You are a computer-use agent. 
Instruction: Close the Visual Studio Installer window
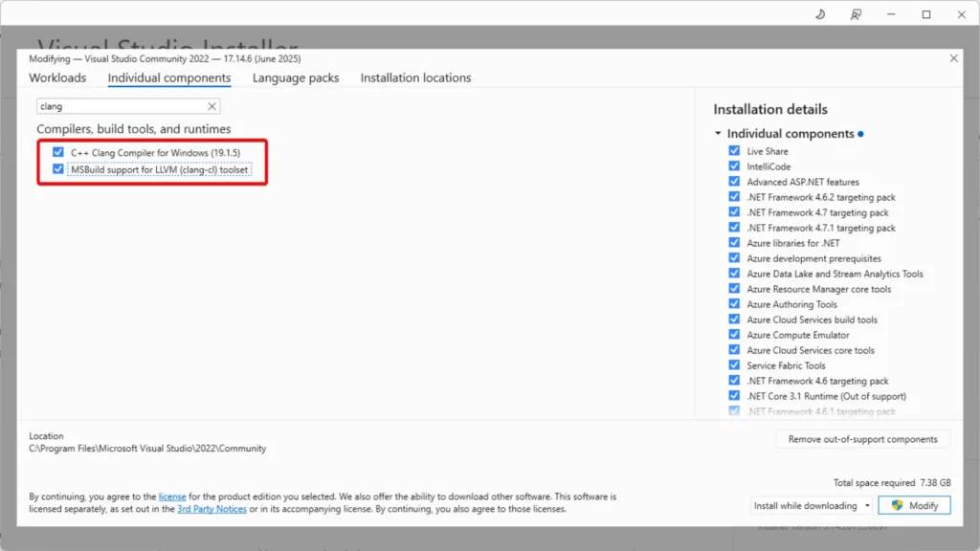(961, 14)
